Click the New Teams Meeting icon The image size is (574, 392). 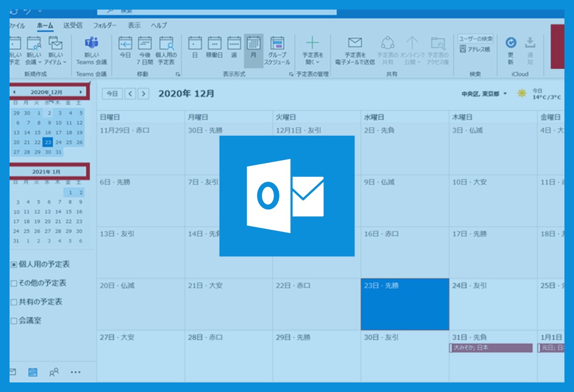[x=91, y=44]
